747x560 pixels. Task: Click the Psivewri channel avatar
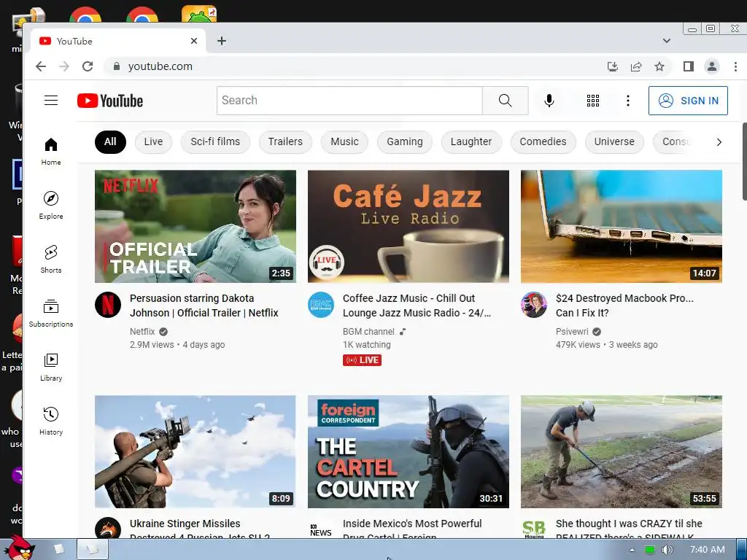pyautogui.click(x=534, y=305)
